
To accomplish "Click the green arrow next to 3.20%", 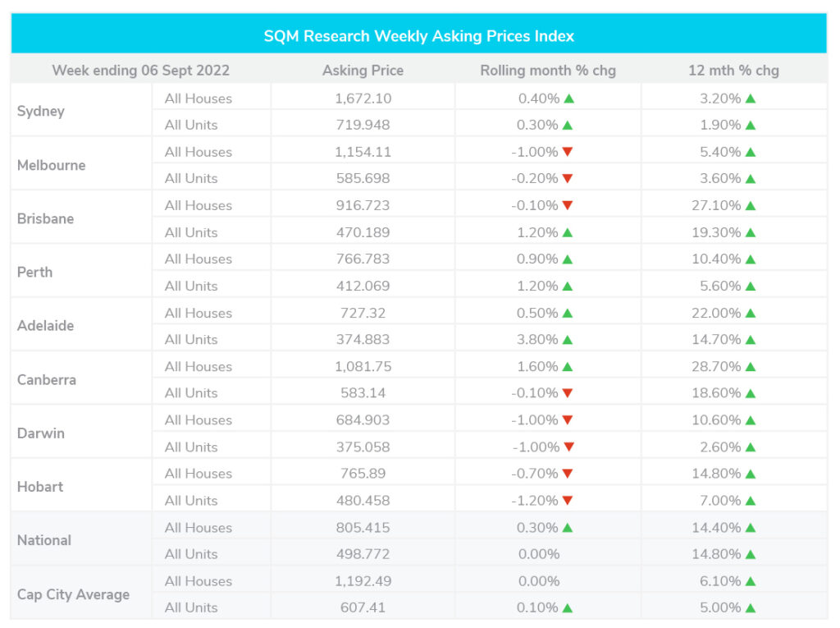I will [750, 99].
